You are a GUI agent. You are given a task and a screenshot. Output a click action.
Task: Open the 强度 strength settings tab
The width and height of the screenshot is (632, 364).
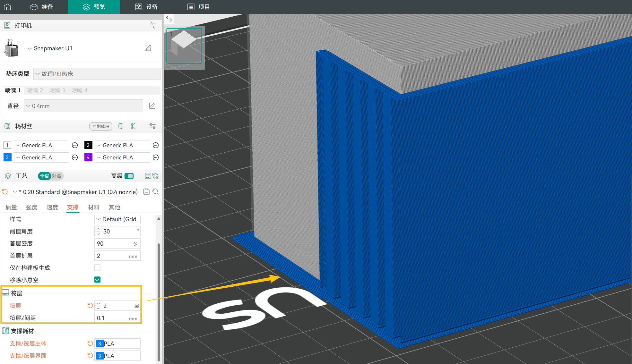pyautogui.click(x=31, y=207)
